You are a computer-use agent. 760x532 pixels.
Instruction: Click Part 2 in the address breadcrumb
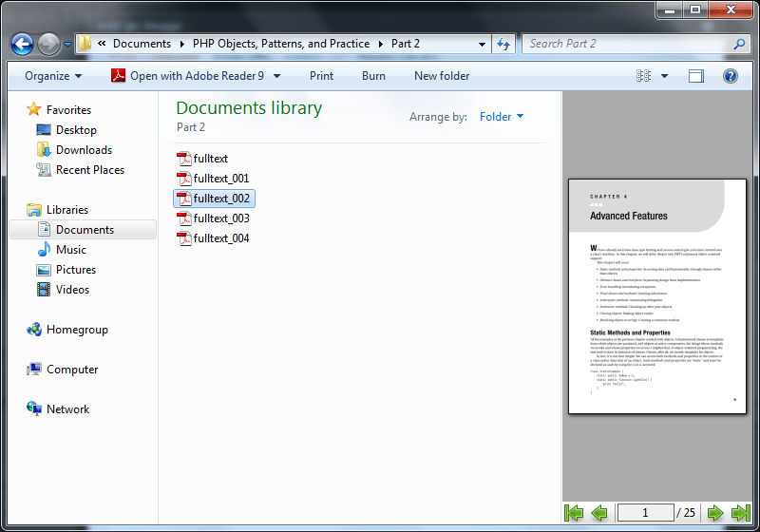coord(406,44)
